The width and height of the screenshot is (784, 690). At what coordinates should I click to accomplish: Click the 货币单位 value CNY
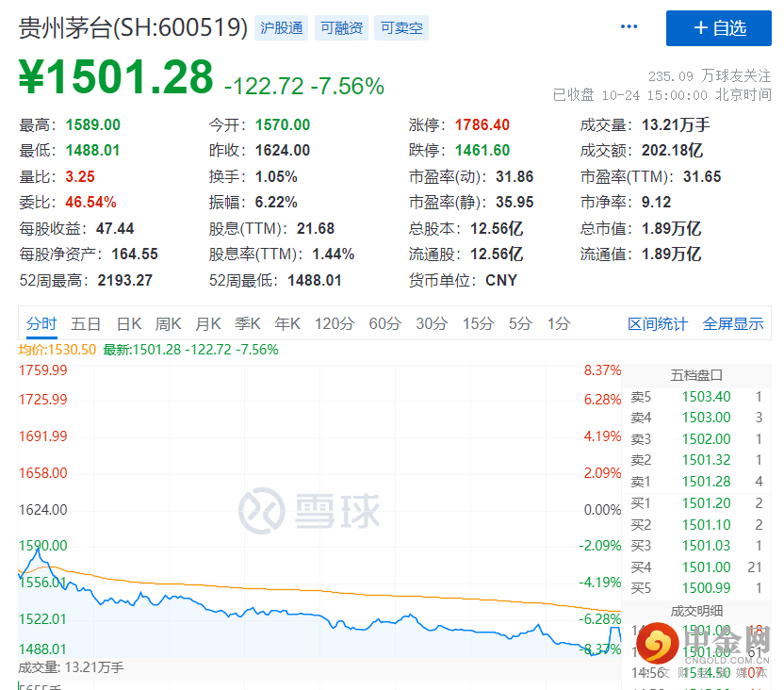click(501, 281)
